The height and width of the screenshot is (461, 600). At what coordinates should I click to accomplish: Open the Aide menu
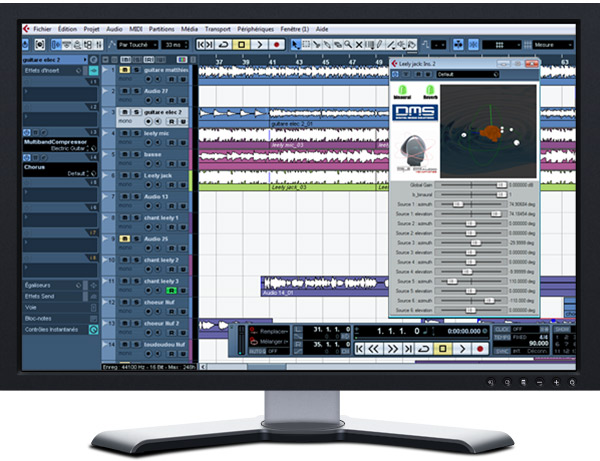coord(322,29)
